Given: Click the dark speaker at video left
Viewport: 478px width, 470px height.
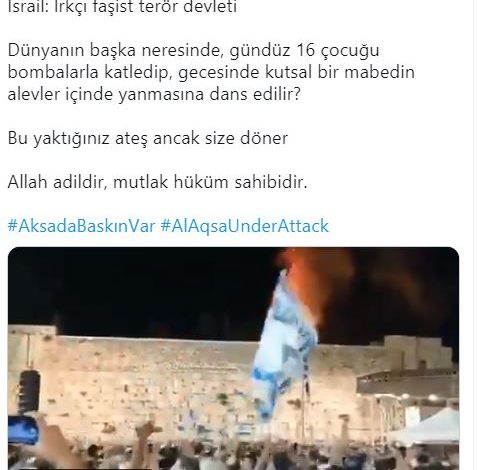Looking at the screenshot, I should click(29, 391).
